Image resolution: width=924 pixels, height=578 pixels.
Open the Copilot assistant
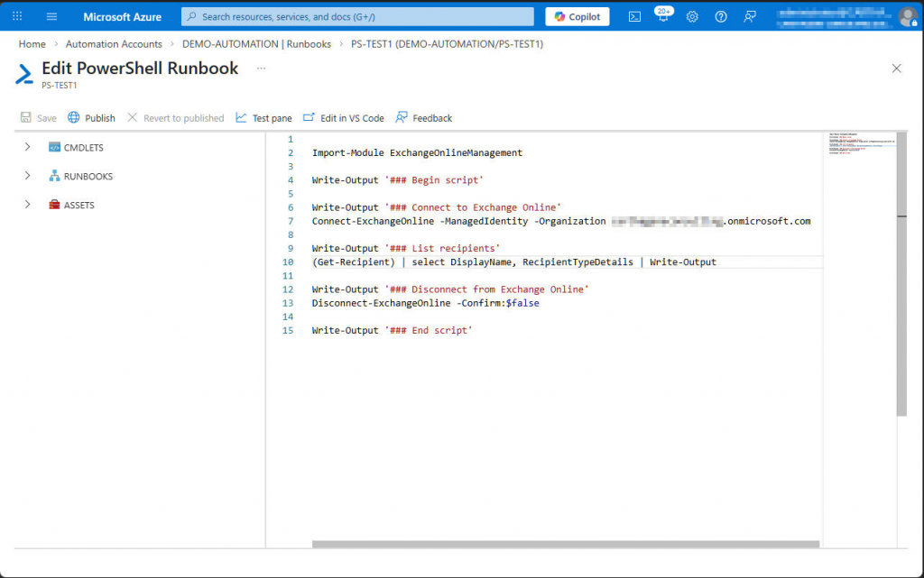[x=577, y=16]
